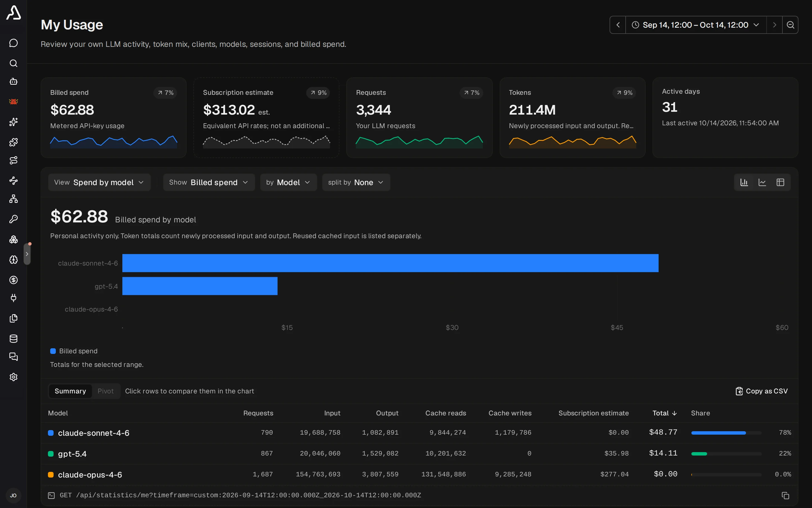Open the robot agents sidebar icon

pos(14,82)
